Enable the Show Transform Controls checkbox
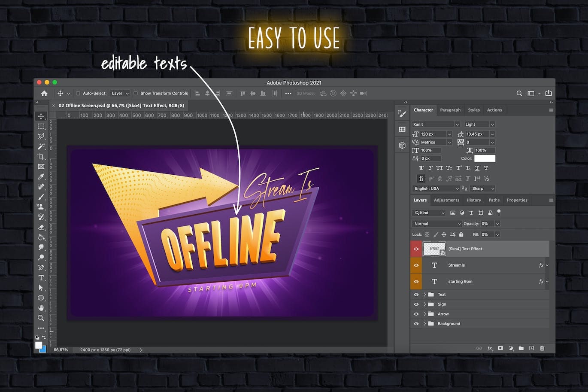588x392 pixels. coord(136,93)
